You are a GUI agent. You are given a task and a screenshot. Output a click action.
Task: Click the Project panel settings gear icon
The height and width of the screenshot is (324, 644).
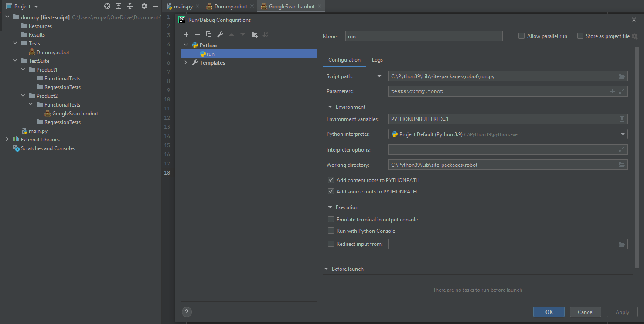(144, 7)
